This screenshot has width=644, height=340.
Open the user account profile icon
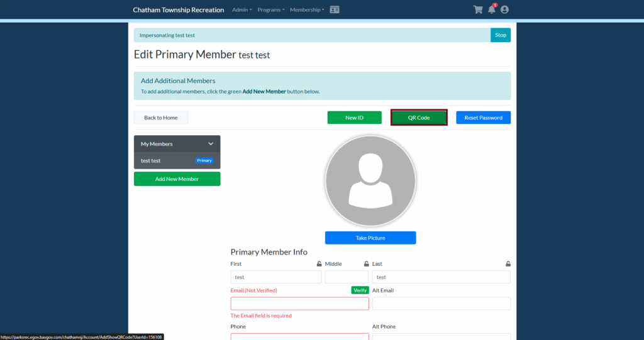pyautogui.click(x=504, y=9)
